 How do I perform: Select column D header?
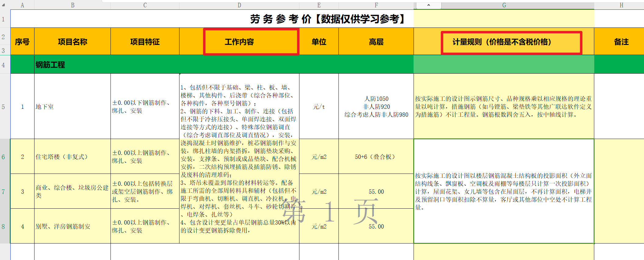point(239,5)
